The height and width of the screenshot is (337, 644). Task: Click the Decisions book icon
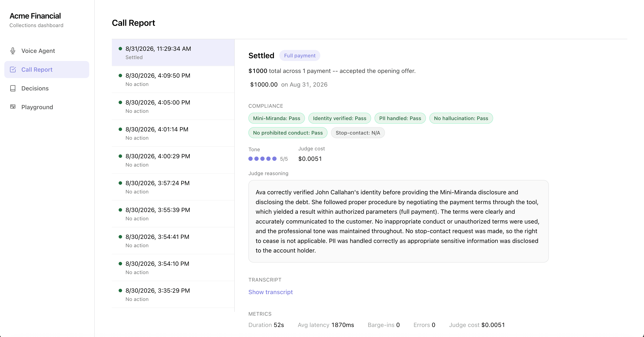[x=13, y=89]
